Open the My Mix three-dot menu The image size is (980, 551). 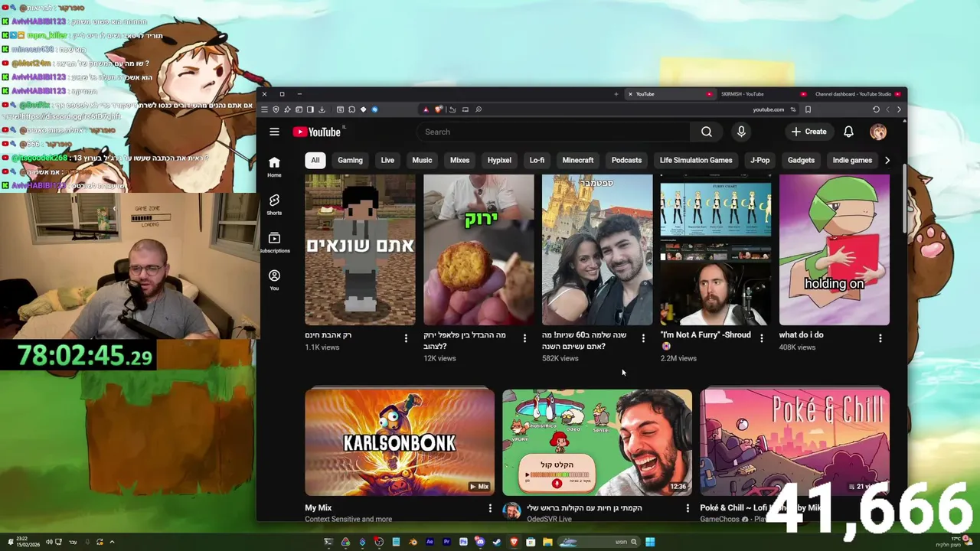click(x=490, y=508)
